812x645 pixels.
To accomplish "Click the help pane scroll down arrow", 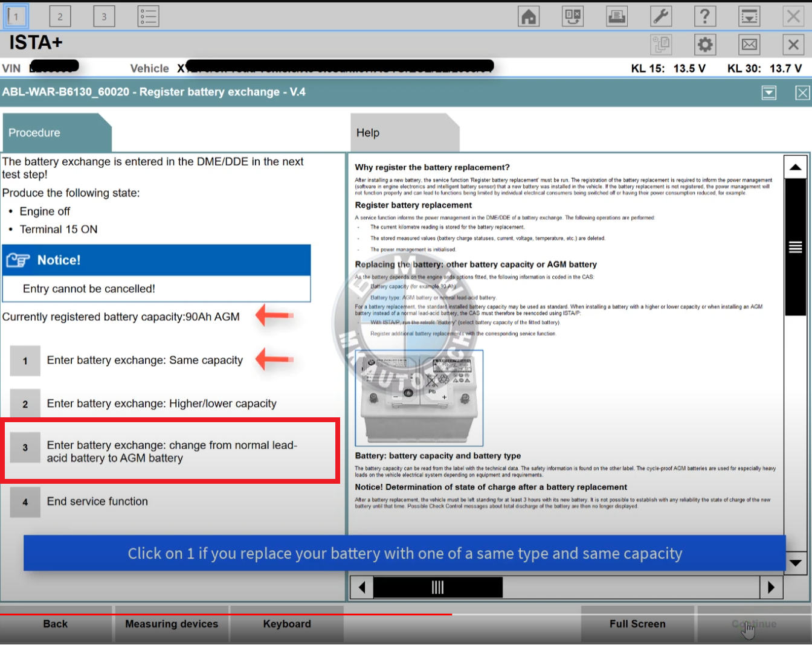I will tap(795, 563).
